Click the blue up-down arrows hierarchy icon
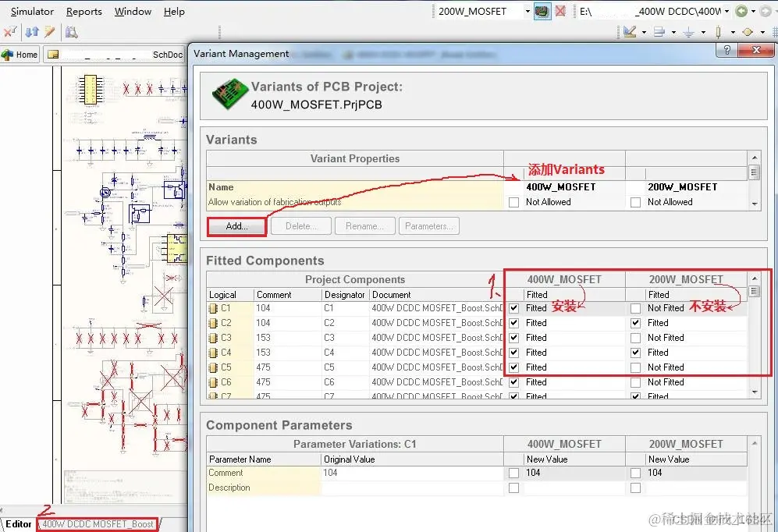Image resolution: width=778 pixels, height=532 pixels. tap(32, 32)
